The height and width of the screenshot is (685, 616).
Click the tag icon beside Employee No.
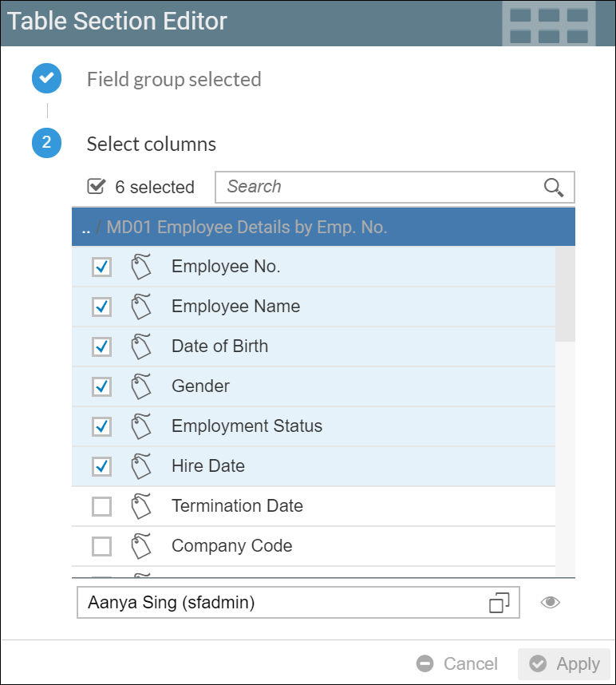click(x=141, y=267)
